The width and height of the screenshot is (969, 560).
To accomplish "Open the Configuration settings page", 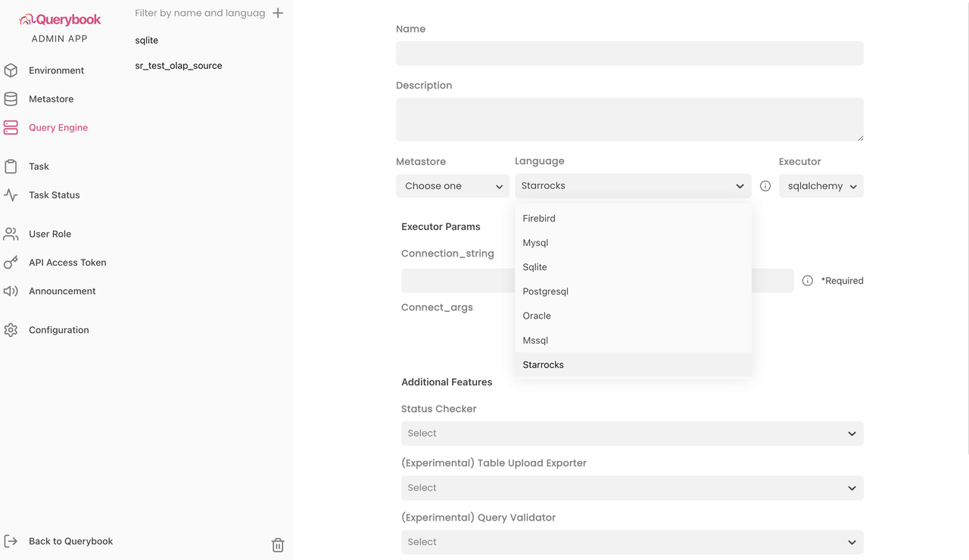I will (x=58, y=330).
